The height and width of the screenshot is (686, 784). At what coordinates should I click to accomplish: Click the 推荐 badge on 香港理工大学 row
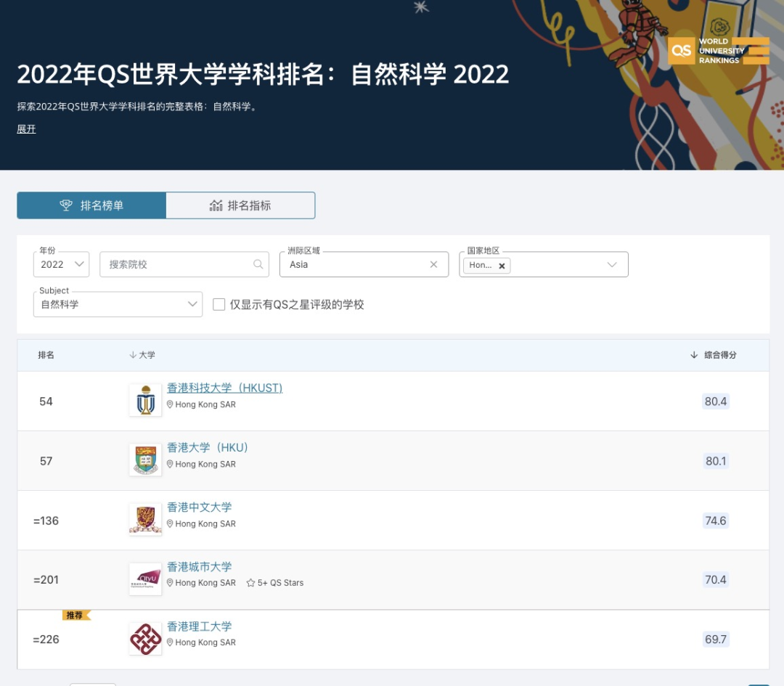[x=76, y=615]
